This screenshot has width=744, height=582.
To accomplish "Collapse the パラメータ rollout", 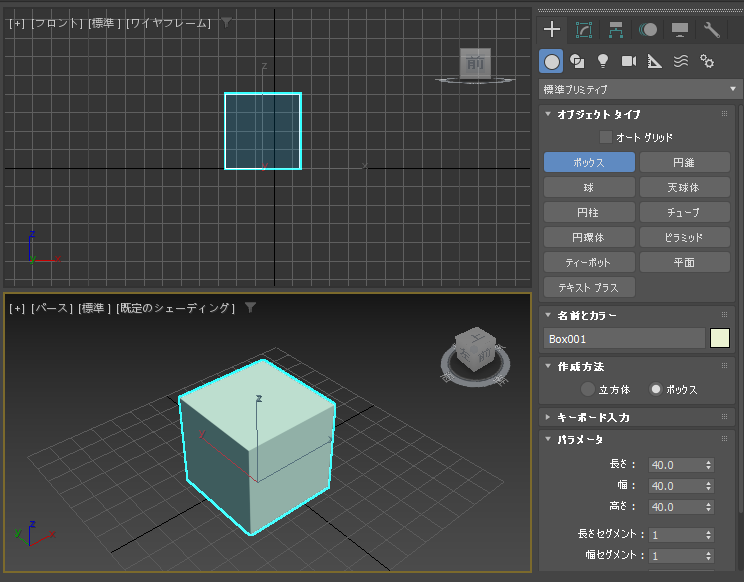I will click(x=580, y=440).
